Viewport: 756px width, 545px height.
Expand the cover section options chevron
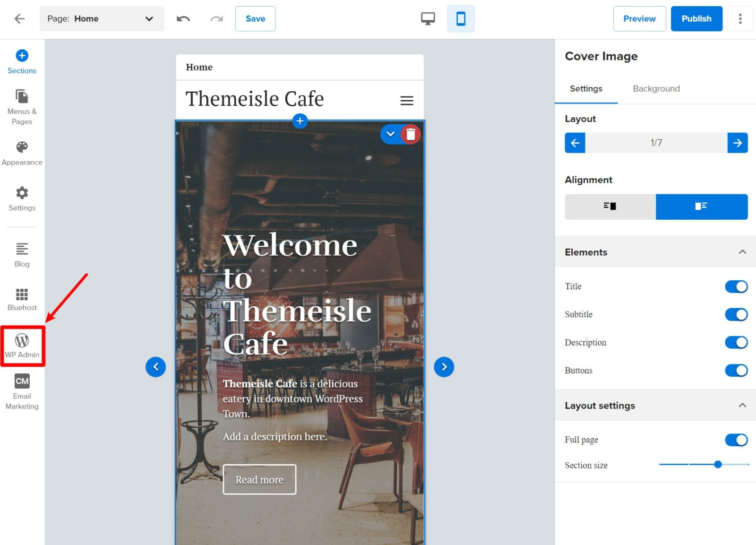390,134
